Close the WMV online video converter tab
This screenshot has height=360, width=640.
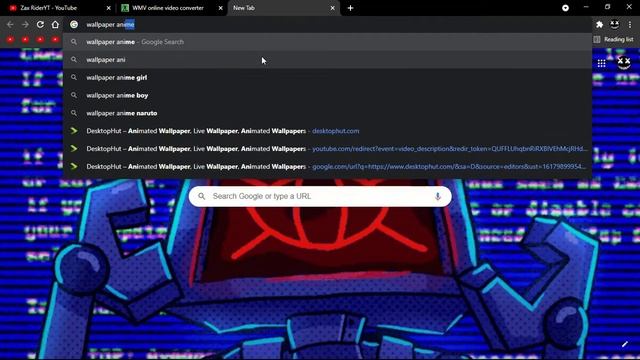[x=220, y=8]
